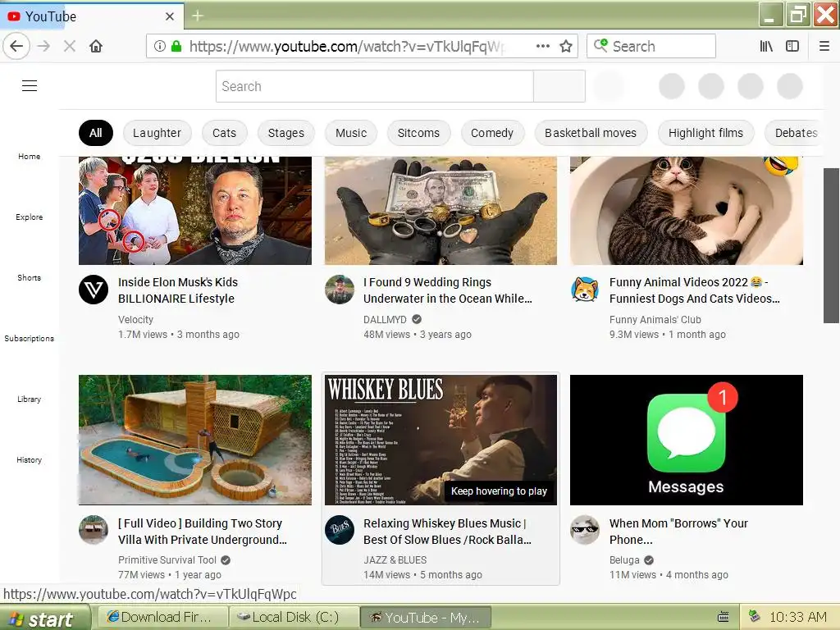Screen dimensions: 840x630
Task: Open 'I Found 9 Wedding Rings' title link
Action: [447, 290]
